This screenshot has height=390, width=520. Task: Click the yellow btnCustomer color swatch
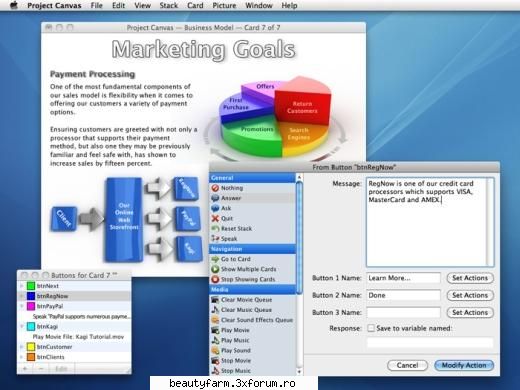click(x=31, y=347)
